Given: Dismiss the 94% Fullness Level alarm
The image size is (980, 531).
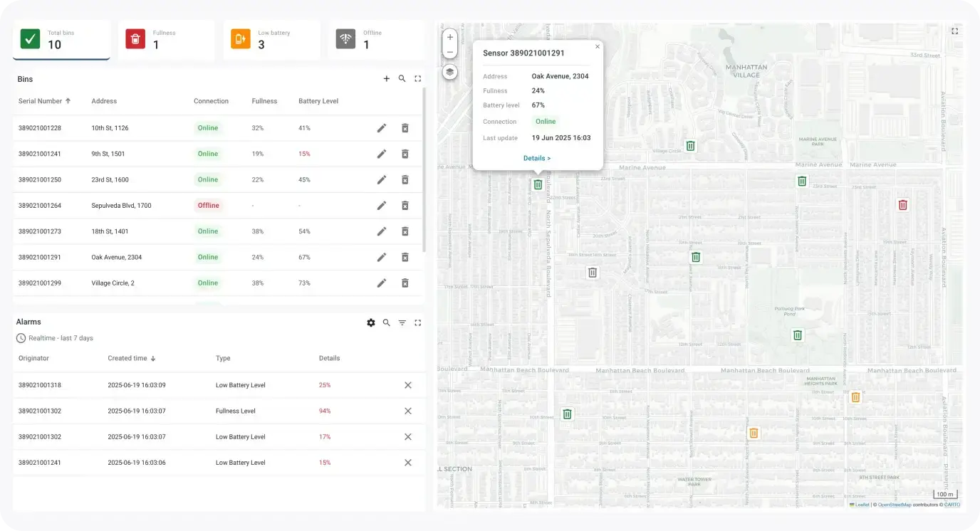Looking at the screenshot, I should [x=408, y=411].
